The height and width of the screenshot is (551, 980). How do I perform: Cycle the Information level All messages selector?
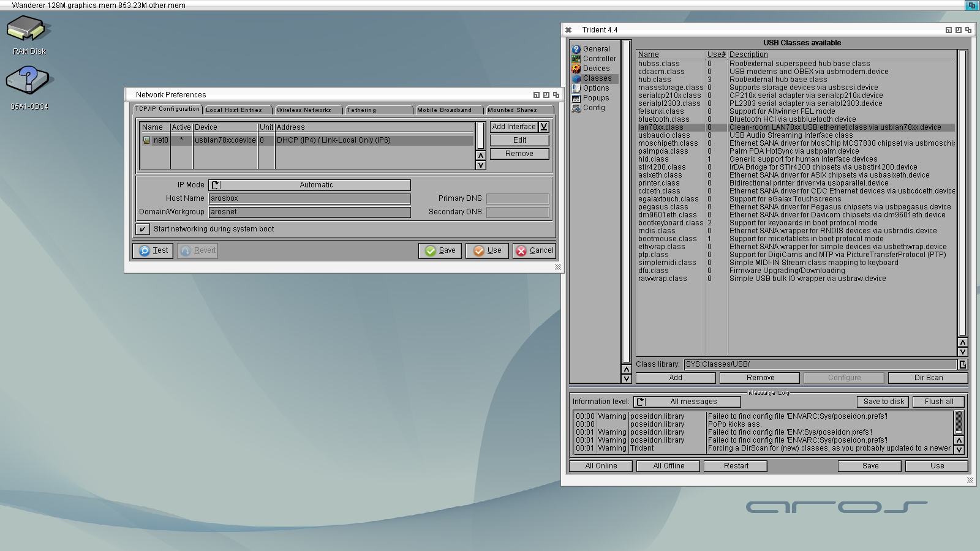coord(687,402)
